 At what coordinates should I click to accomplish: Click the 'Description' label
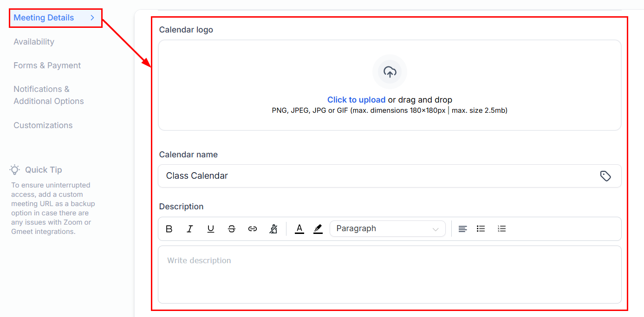182,207
